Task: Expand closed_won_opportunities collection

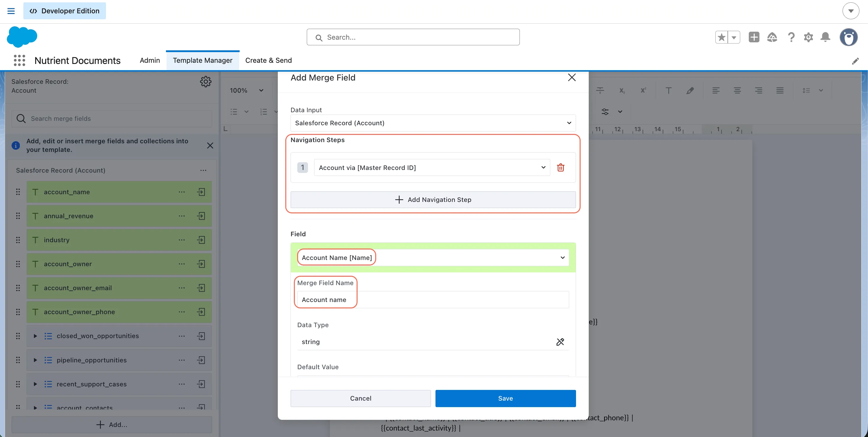Action: tap(35, 336)
